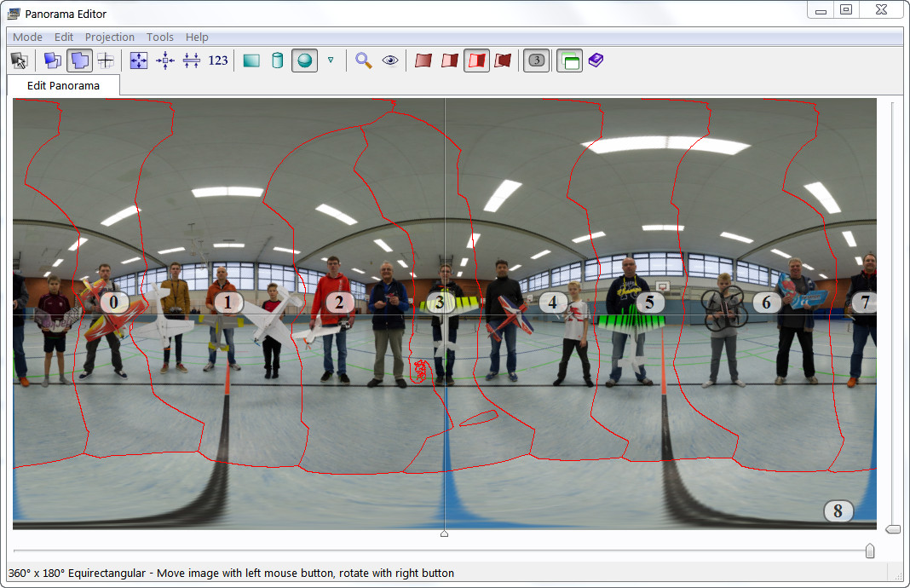
Task: Open the purple help book icon
Action: coord(596,61)
